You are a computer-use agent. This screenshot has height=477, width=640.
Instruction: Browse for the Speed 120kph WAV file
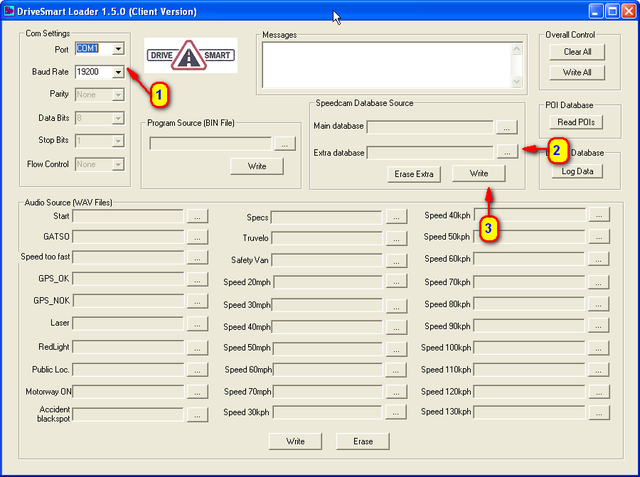pos(599,392)
